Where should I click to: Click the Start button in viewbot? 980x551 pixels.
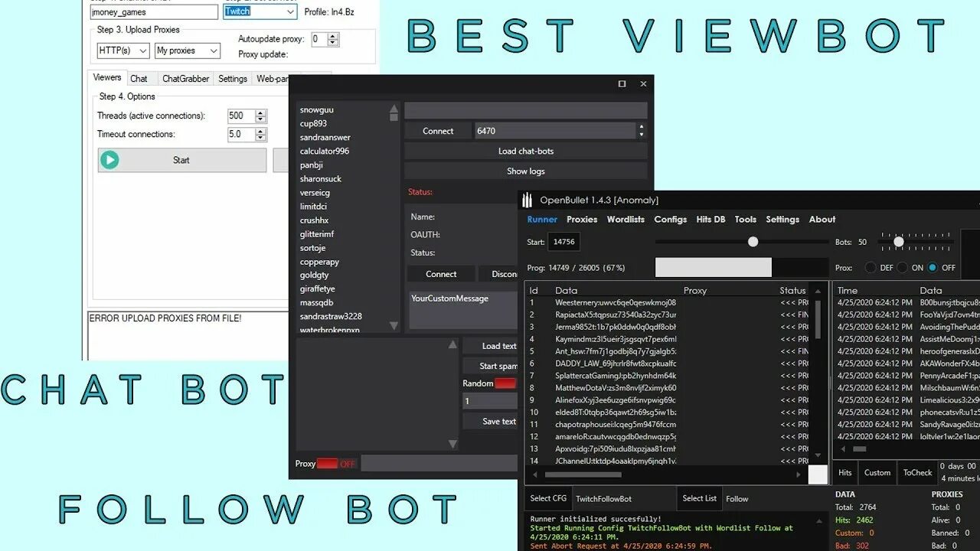click(182, 160)
